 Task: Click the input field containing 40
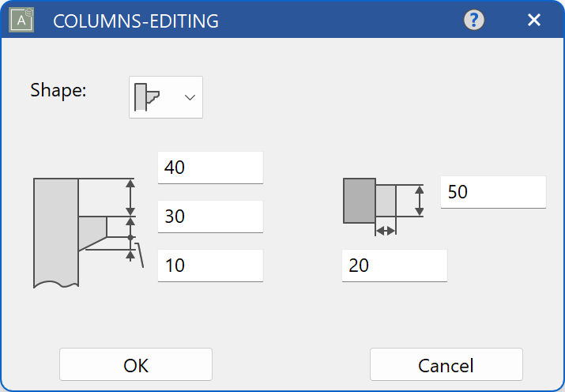210,168
